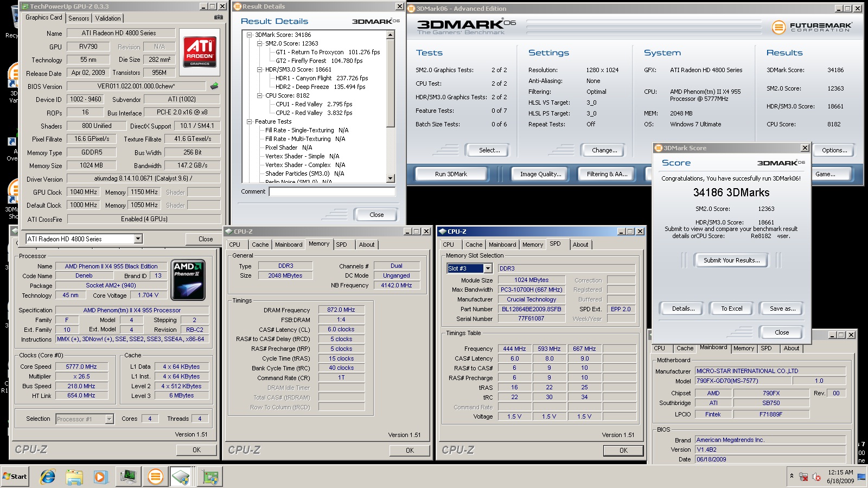This screenshot has width=868, height=488.
Task: Open Cache tab in CPU-Z Memory window
Action: click(x=260, y=245)
